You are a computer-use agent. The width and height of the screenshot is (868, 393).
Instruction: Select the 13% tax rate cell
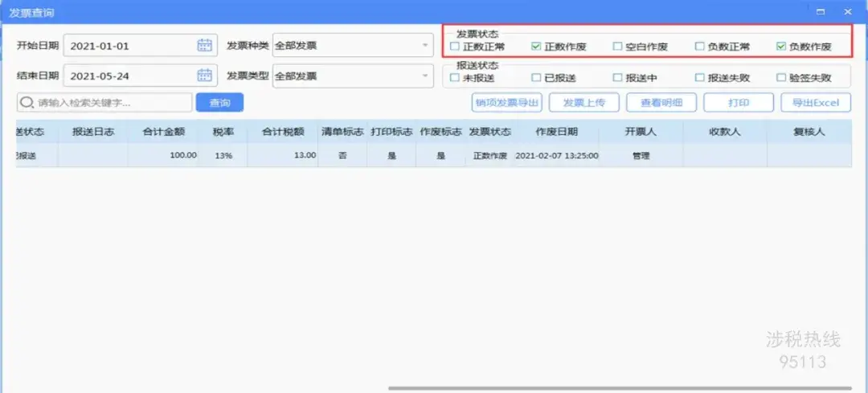(x=223, y=156)
